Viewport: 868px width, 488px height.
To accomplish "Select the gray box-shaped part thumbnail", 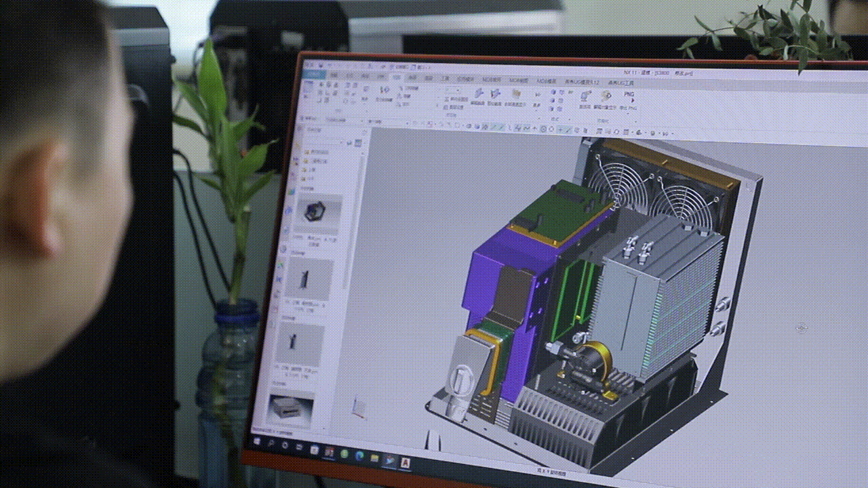I will click(x=290, y=407).
